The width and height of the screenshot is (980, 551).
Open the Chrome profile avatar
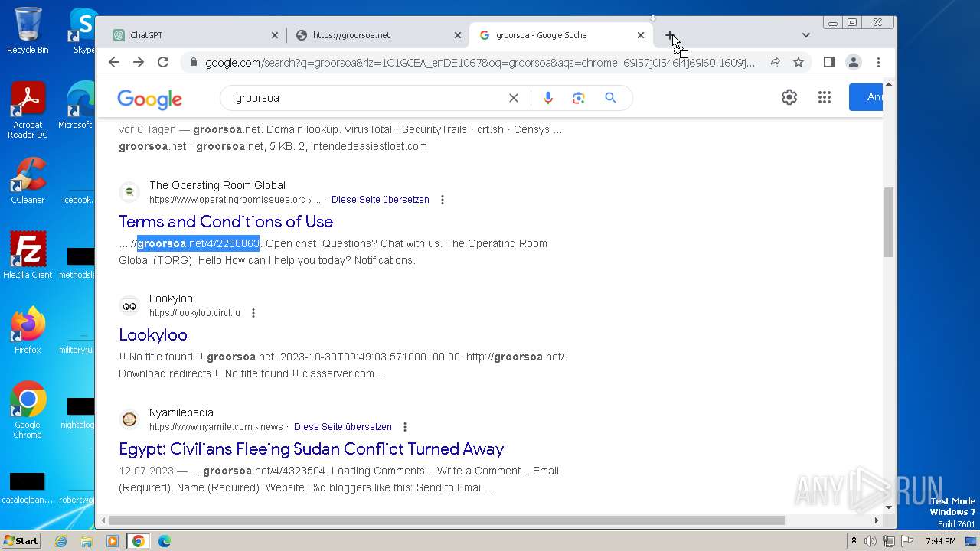[x=854, y=63]
